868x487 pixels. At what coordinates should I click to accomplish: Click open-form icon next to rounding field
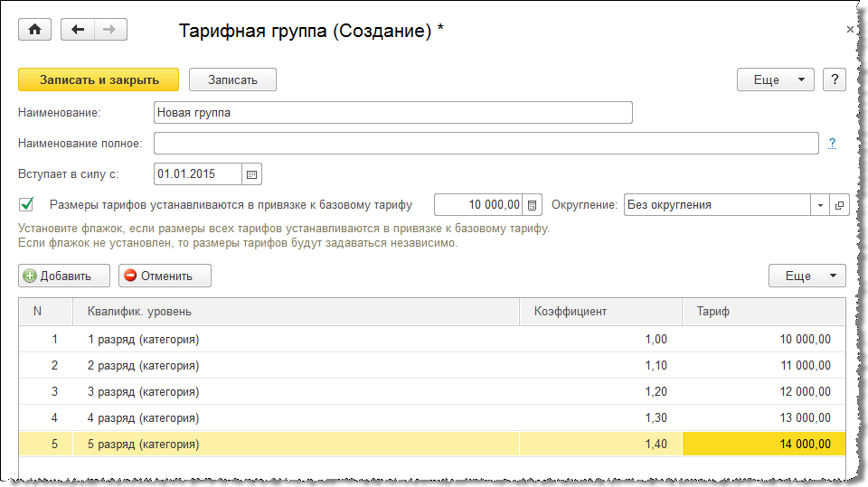pyautogui.click(x=840, y=205)
